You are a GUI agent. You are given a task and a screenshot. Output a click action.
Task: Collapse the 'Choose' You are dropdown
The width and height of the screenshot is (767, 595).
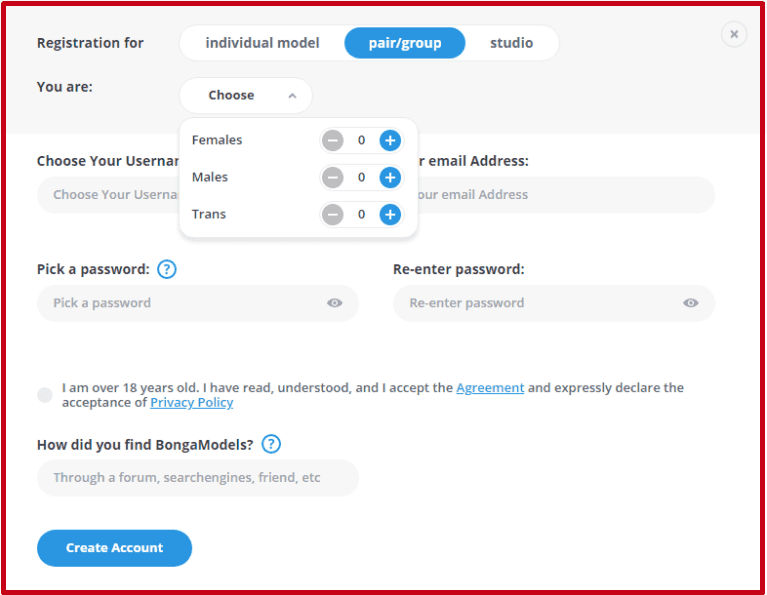246,96
